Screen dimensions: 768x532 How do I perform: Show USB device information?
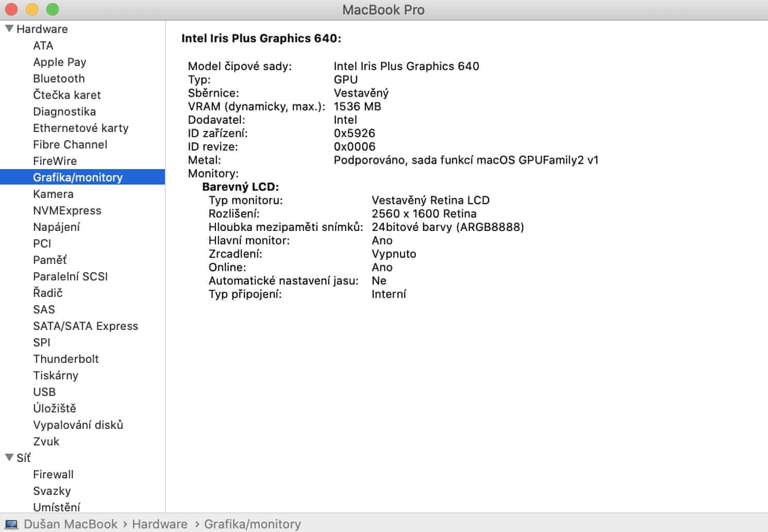click(44, 392)
